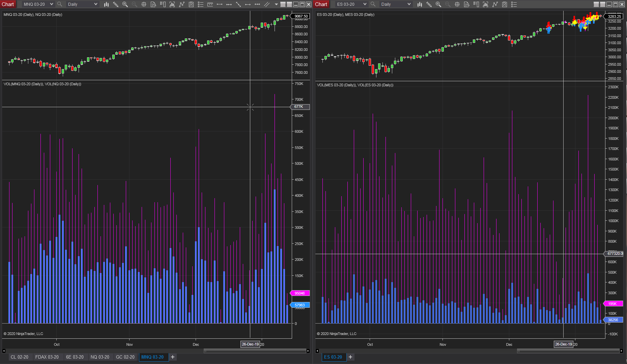This screenshot has height=364, width=627.
Task: Expand ES 03-20 instrument dropdown
Action: [x=365, y=4]
